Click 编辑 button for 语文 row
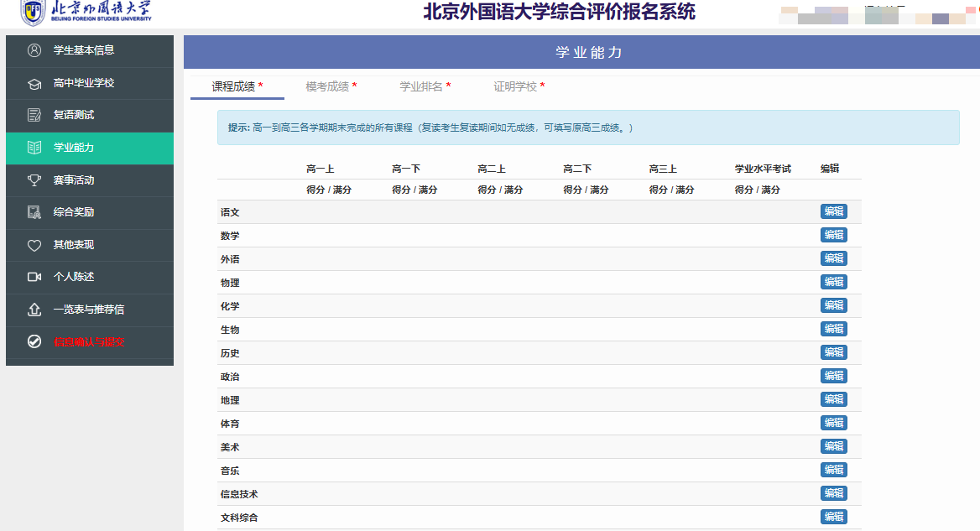Viewport: 980px width, 531px height. 833,211
